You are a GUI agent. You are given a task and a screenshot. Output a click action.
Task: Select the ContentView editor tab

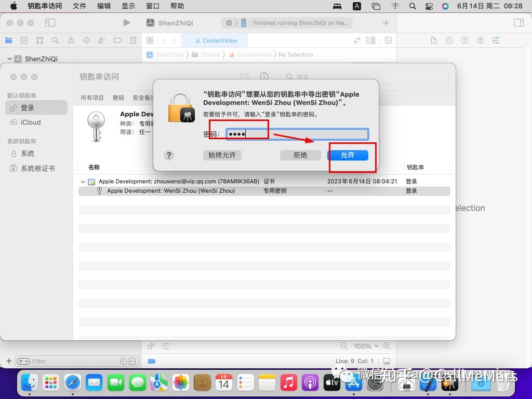215,41
